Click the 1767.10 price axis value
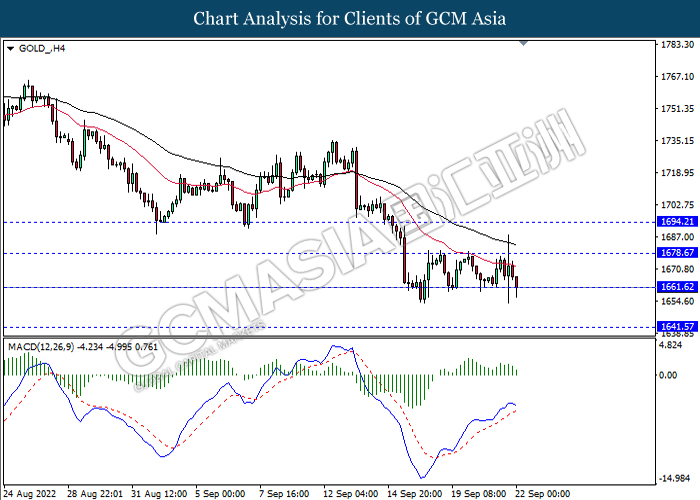Image resolution: width=700 pixels, height=500 pixels. coord(677,77)
